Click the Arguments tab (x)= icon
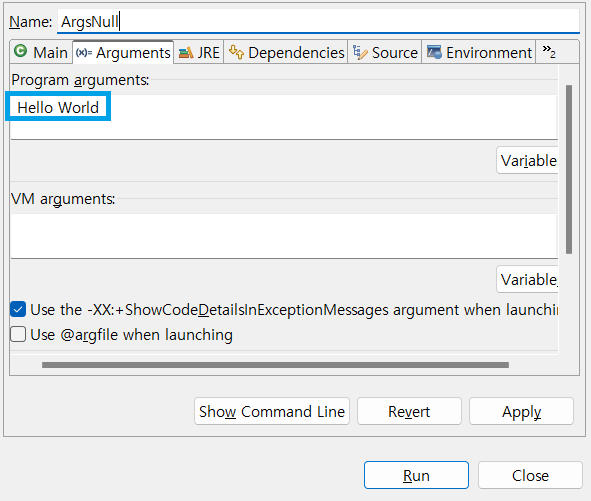 (x=84, y=53)
